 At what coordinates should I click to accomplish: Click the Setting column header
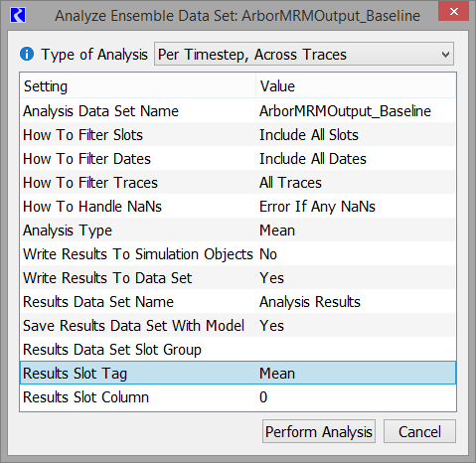click(x=138, y=86)
